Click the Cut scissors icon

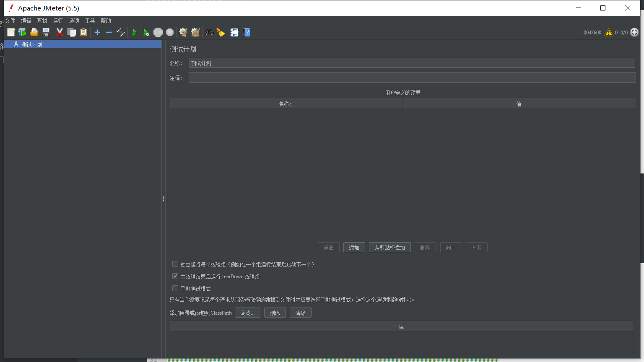[60, 32]
